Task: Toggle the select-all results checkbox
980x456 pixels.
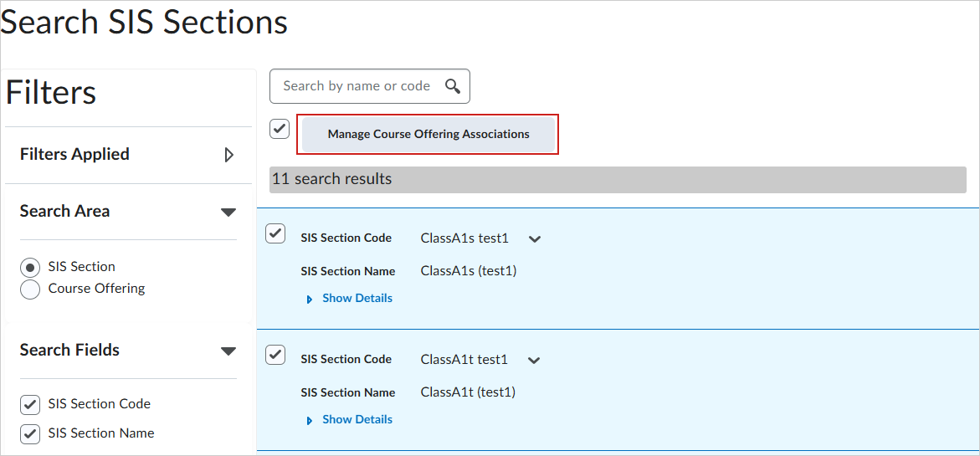Action: (x=280, y=129)
